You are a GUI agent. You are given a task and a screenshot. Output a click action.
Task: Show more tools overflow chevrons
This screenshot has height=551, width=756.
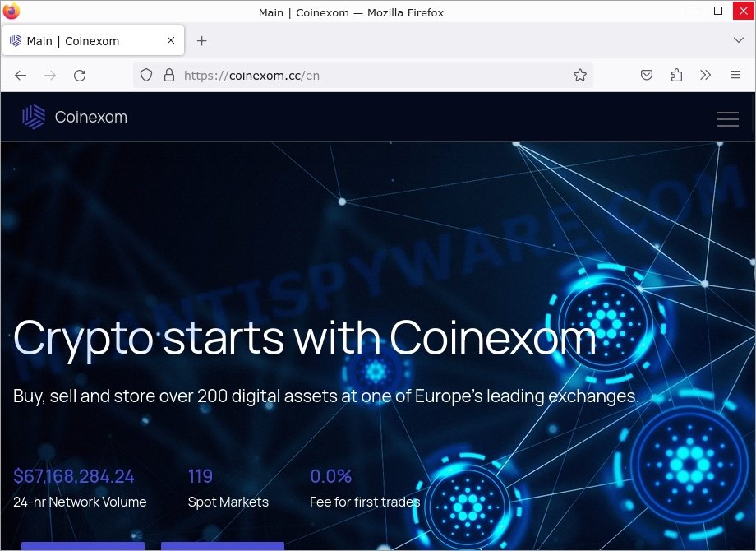(x=705, y=76)
